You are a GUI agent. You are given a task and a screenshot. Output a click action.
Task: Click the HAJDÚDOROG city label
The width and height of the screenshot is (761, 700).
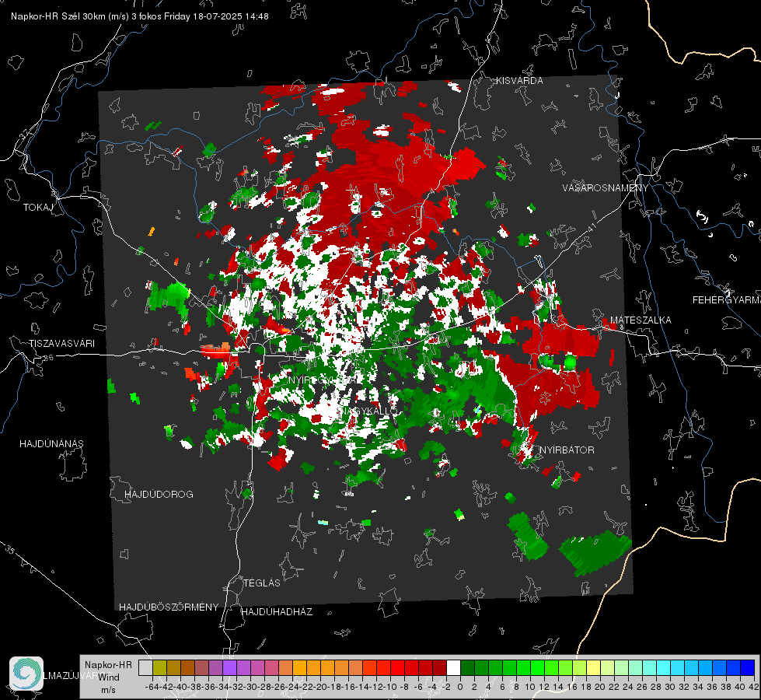[x=159, y=495]
